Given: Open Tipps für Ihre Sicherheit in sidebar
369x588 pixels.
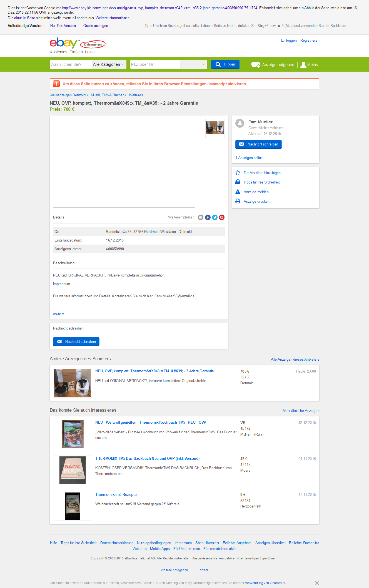Looking at the screenshot, I should click(262, 182).
